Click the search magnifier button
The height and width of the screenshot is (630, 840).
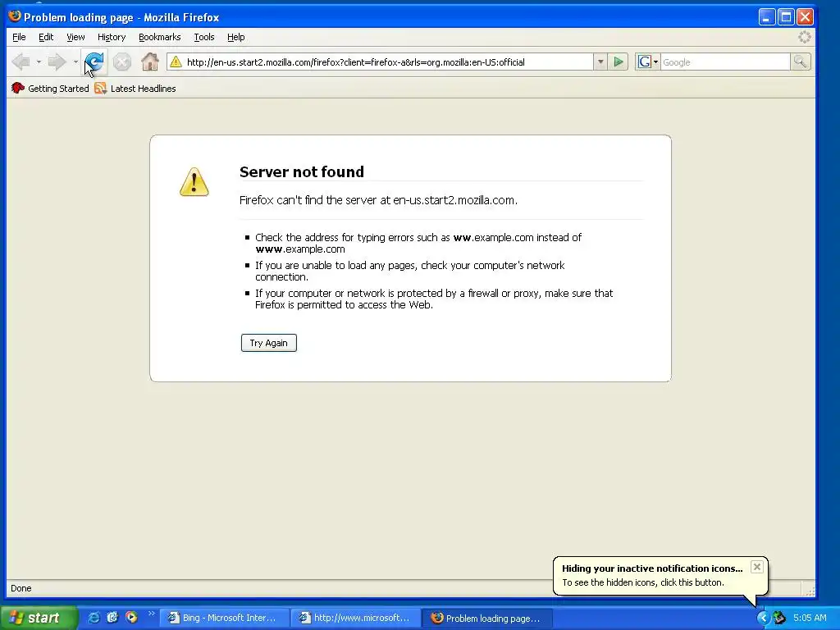pyautogui.click(x=801, y=62)
